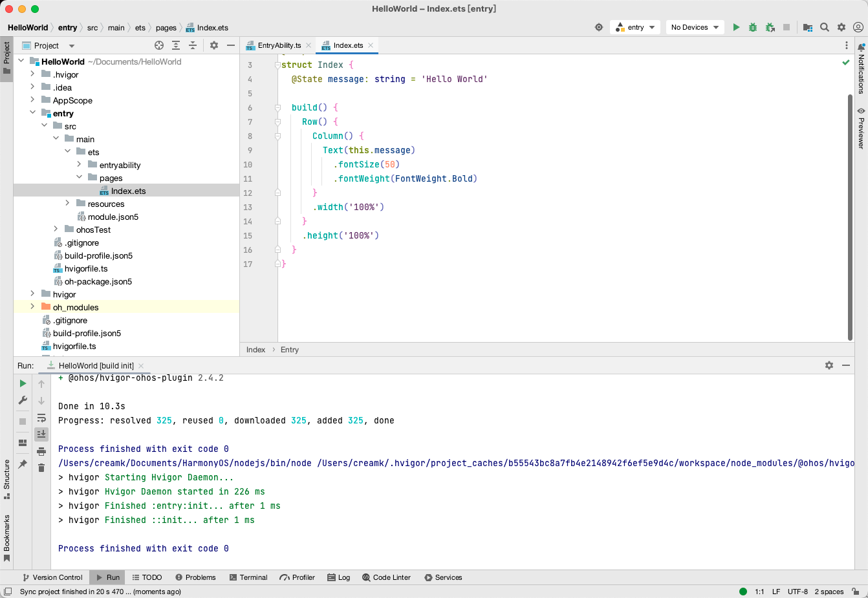Open editor tabs more options menu
Image resolution: width=868 pixels, height=598 pixels.
tap(847, 45)
